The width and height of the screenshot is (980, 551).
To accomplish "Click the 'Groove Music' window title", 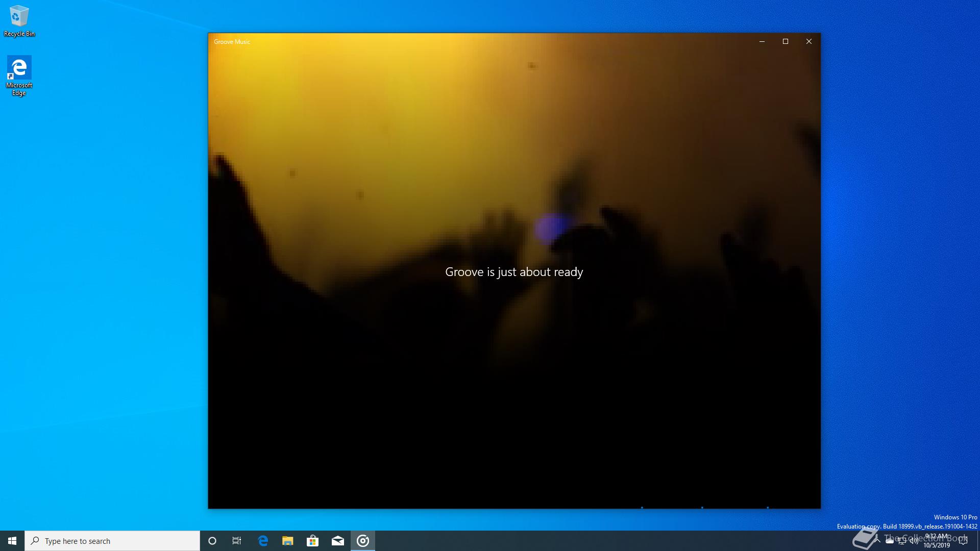I will tap(232, 42).
